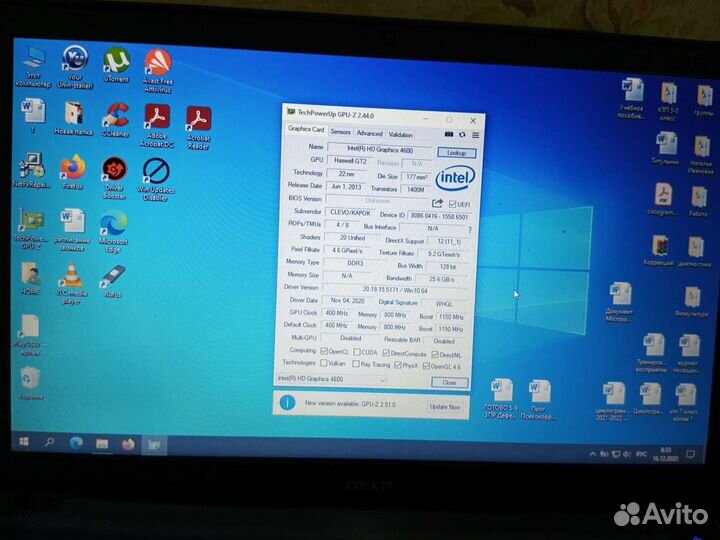Viewport: 720px width, 540px height.
Task: Click the Bus Interface question mark
Action: pos(470,229)
